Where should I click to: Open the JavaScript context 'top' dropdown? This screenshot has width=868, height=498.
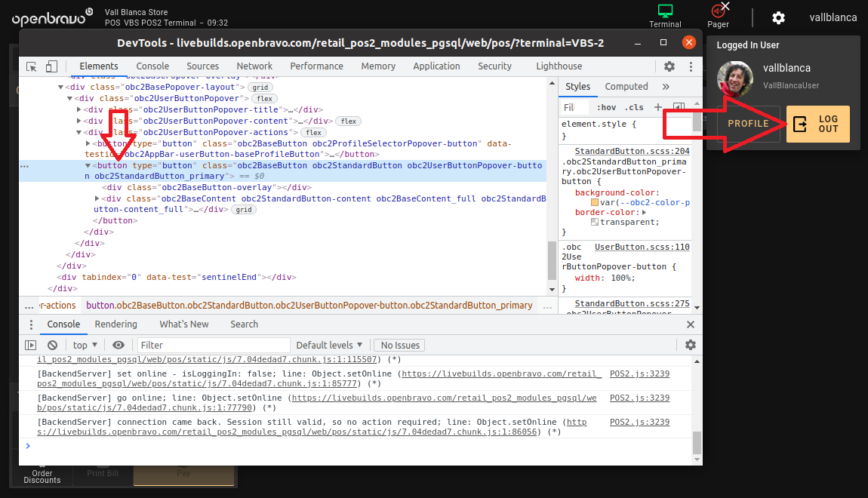click(85, 345)
